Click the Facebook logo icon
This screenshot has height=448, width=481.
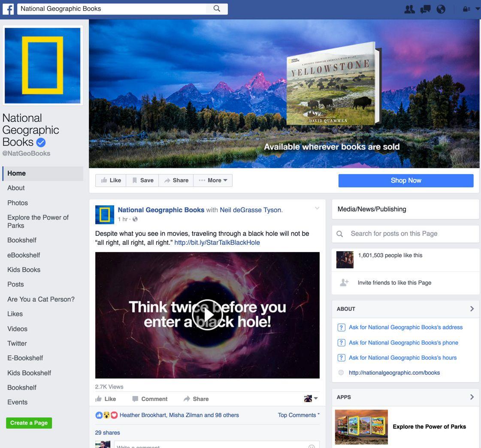(8, 9)
